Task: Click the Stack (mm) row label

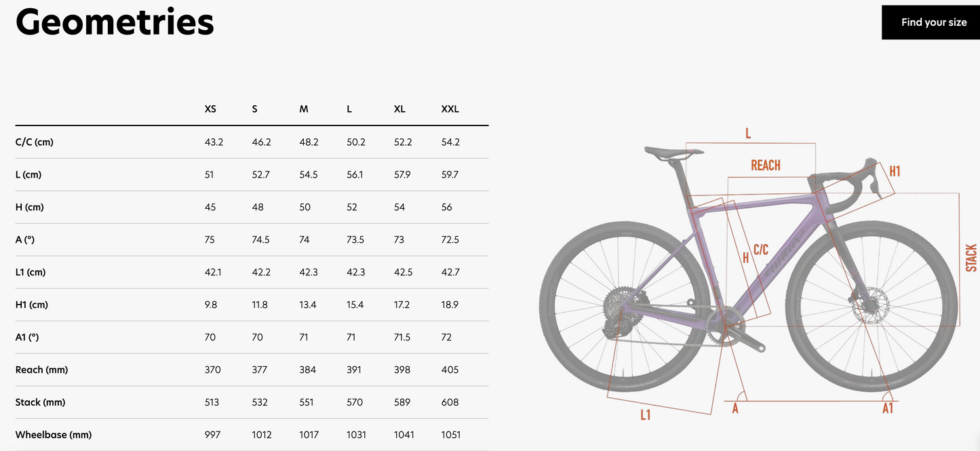Action: 40,402
